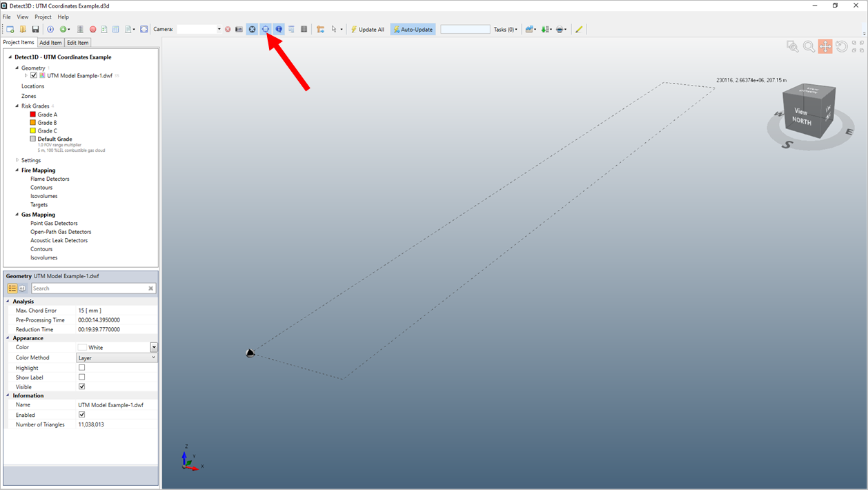
Task: Select the blue information icon on the toolbar
Action: pos(279,29)
